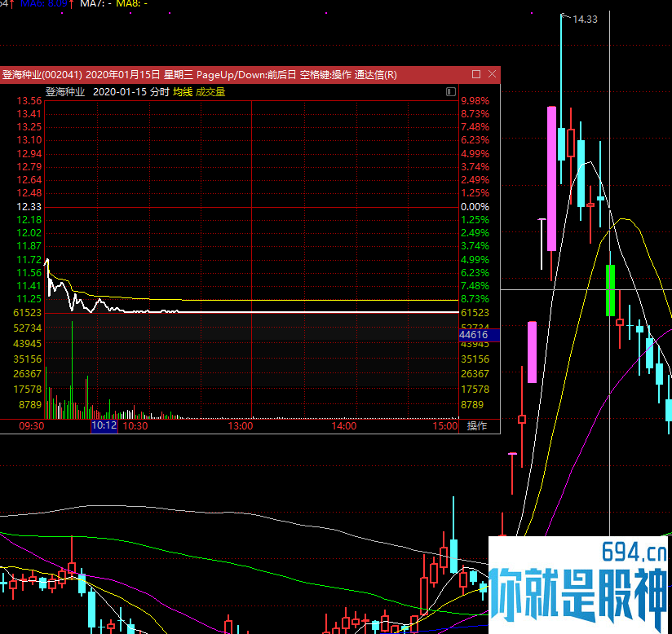
Task: Click the 09:30 time axis label
Action: (32, 426)
